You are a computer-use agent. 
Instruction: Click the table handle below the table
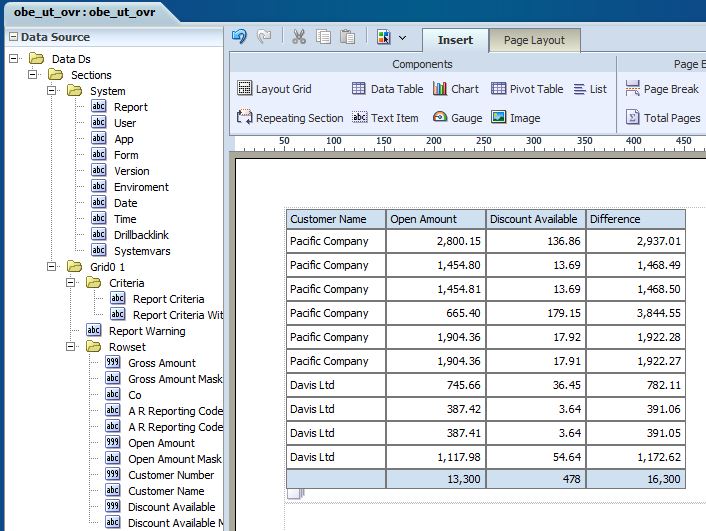click(x=295, y=494)
